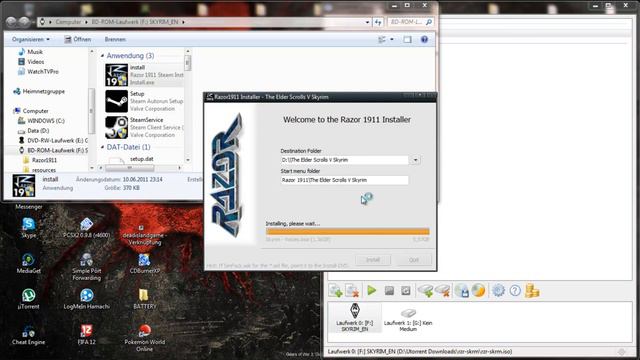Viewport: 640px width, 360px height.
Task: Click the grey refresh icon in DAEMON Tools toolbar
Action: click(406, 290)
